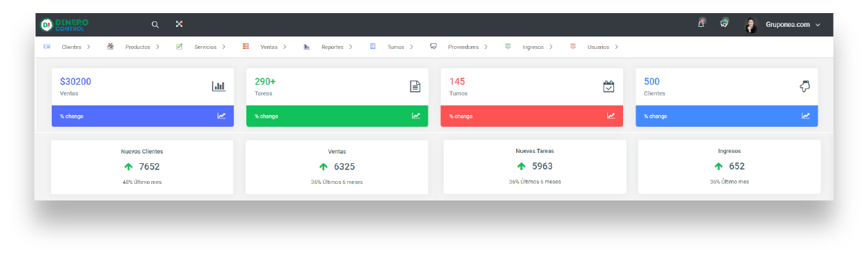Toggle fullscreen with the expand arrows icon
The width and height of the screenshot is (868, 259).
179,24
